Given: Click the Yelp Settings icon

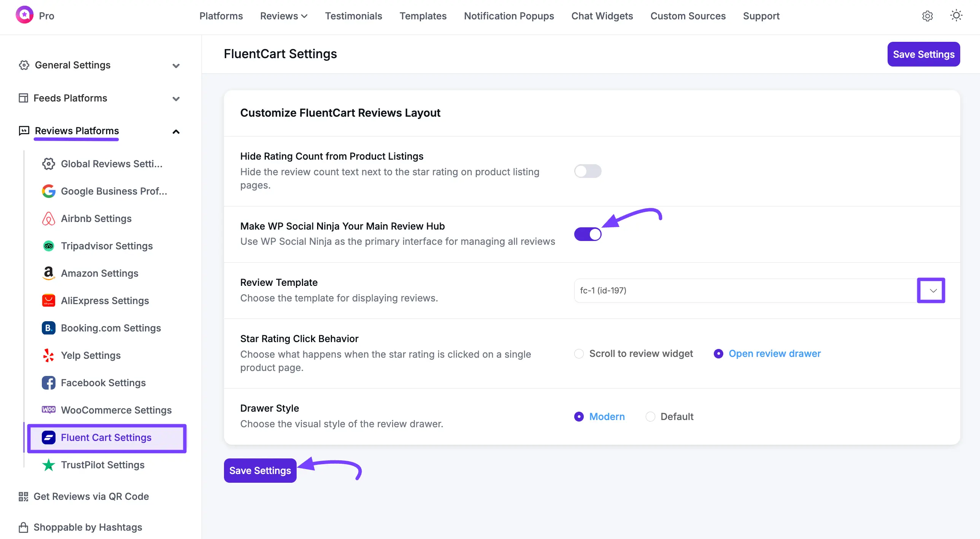Looking at the screenshot, I should pyautogui.click(x=48, y=355).
